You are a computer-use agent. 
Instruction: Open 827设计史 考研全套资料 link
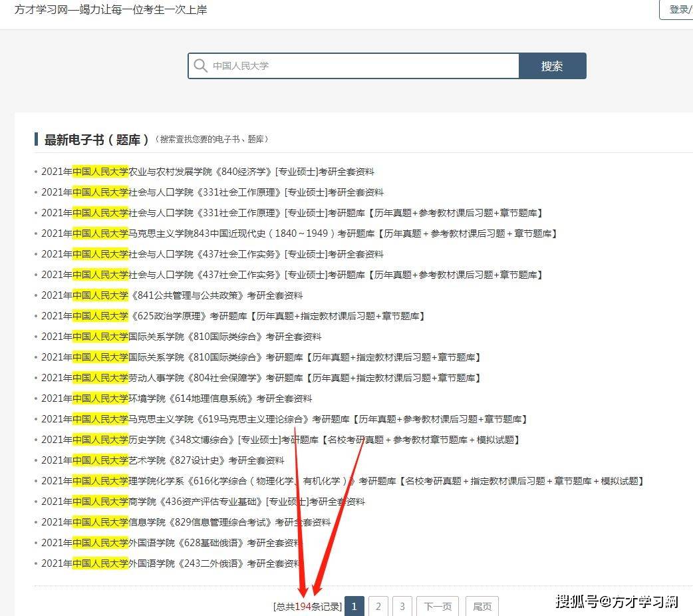163,460
